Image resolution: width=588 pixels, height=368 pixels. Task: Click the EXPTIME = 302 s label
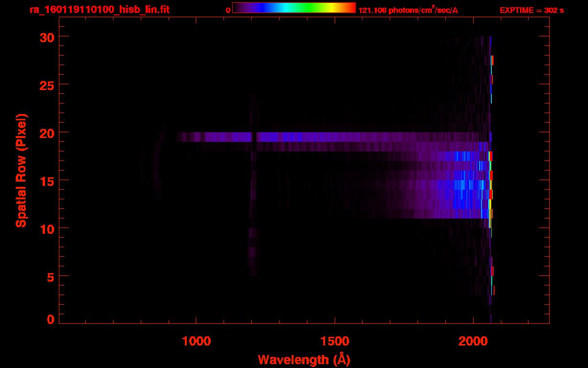coord(531,10)
